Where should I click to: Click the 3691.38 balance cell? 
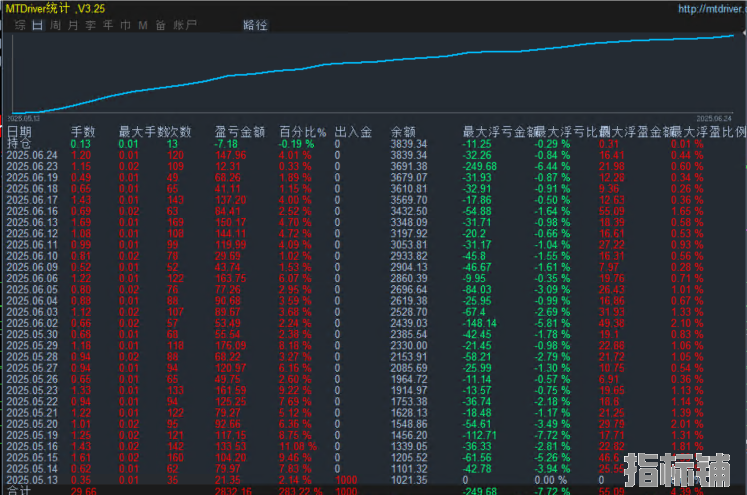[409, 166]
